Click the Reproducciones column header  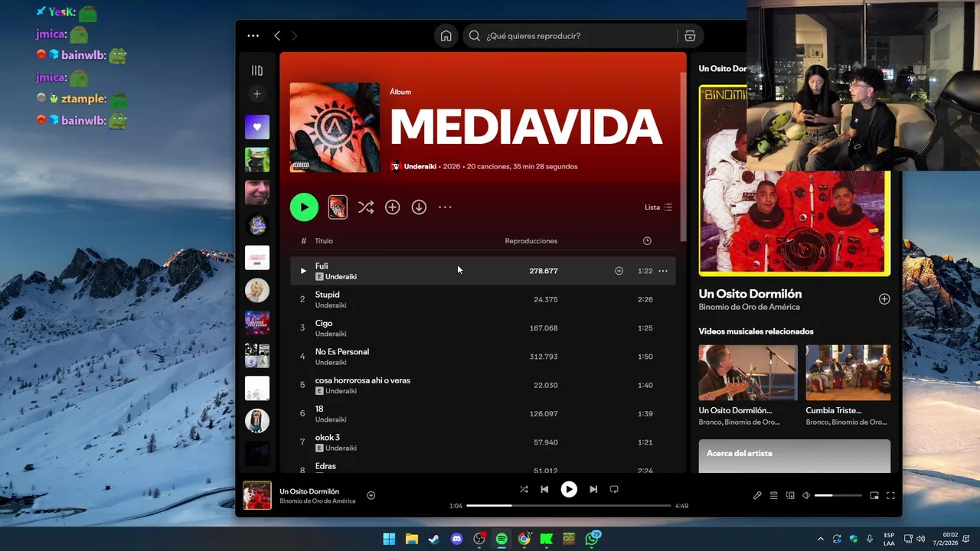531,241
